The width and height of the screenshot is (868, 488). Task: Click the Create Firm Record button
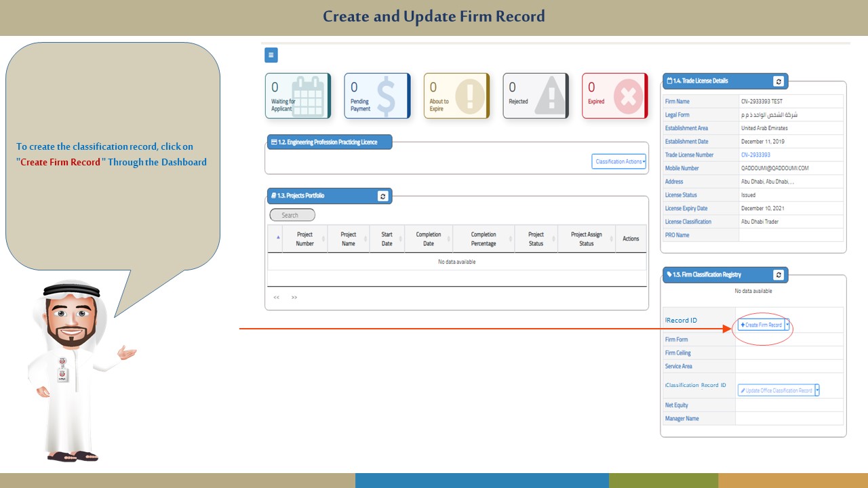(x=762, y=325)
